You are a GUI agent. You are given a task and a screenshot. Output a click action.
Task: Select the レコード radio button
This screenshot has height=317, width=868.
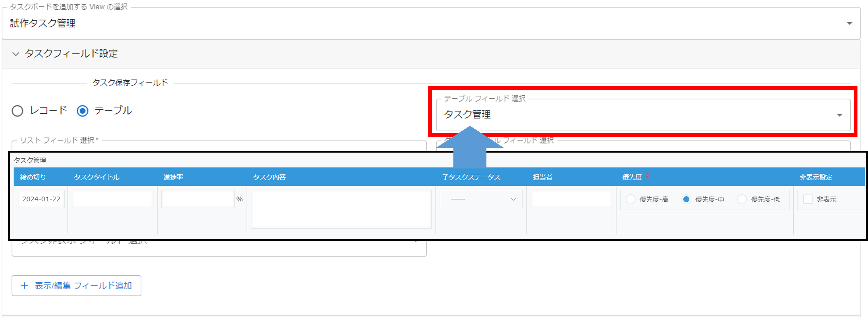[x=18, y=111]
